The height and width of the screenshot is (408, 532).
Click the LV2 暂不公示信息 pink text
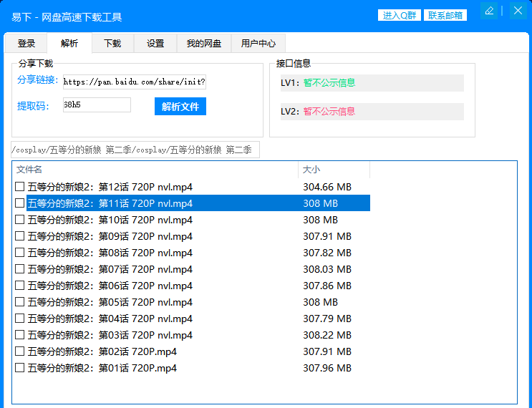click(329, 111)
